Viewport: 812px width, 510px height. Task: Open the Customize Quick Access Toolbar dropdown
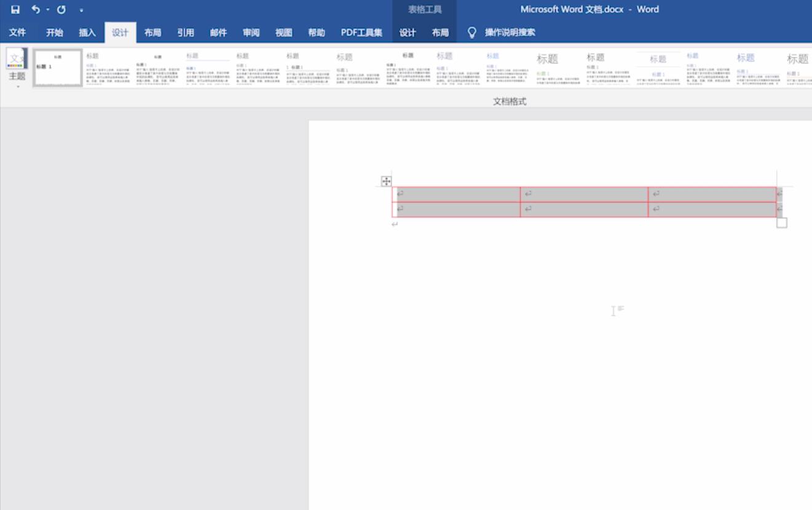[x=81, y=10]
